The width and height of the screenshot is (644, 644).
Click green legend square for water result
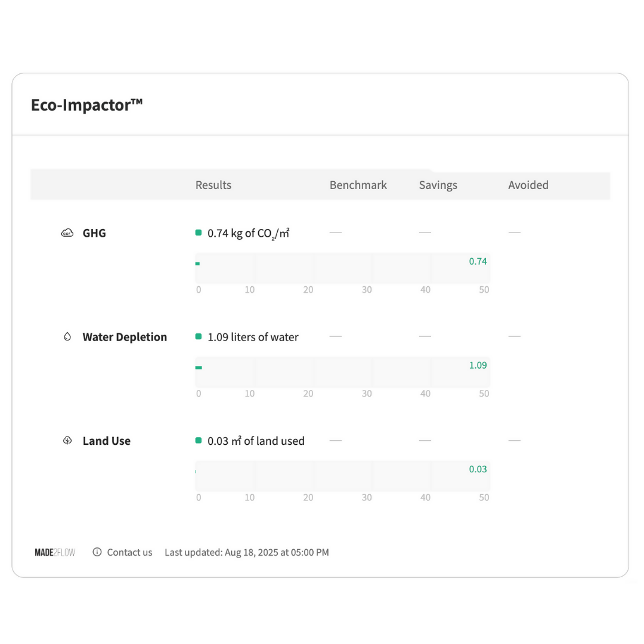pyautogui.click(x=199, y=337)
